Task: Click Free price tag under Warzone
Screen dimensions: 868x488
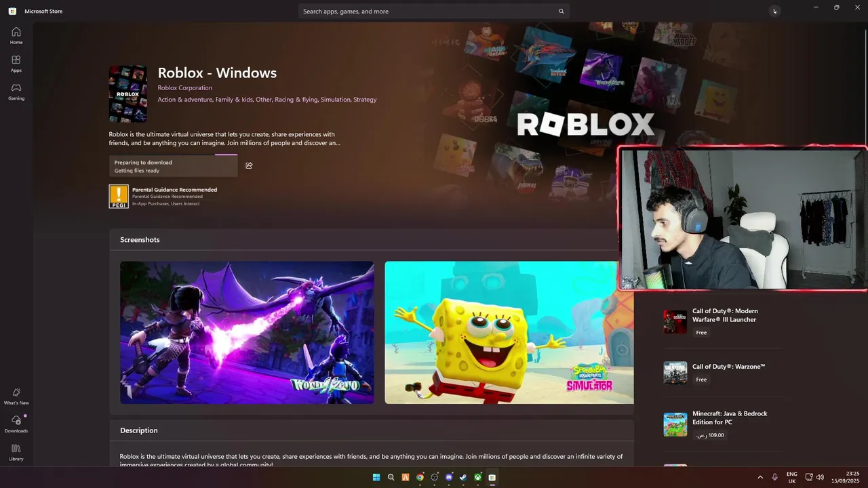Action: (701, 380)
